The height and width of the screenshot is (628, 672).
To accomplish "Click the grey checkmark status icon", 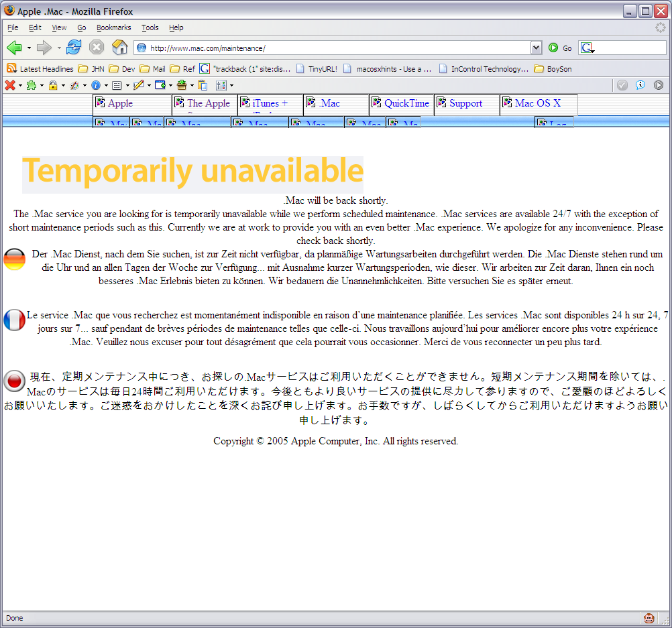I will [x=622, y=85].
